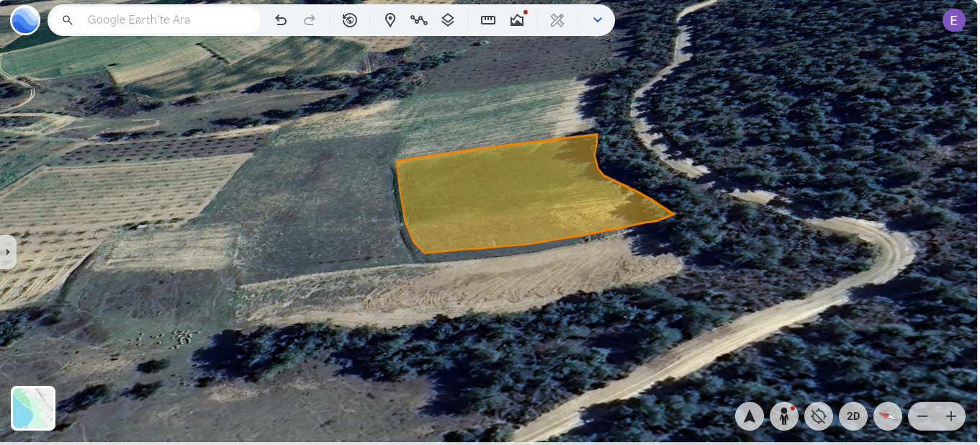This screenshot has height=445, width=980.
Task: Click the fly-to-location arrow button
Action: point(750,416)
